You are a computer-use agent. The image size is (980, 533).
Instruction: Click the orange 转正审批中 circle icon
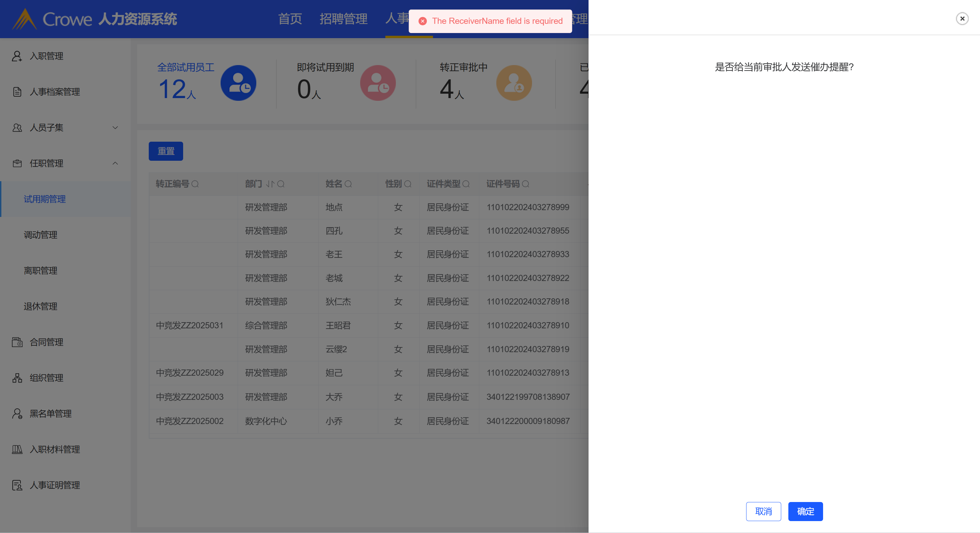(514, 83)
